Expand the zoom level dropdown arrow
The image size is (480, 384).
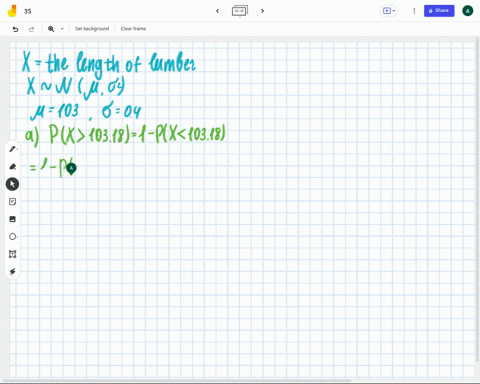tap(62, 29)
